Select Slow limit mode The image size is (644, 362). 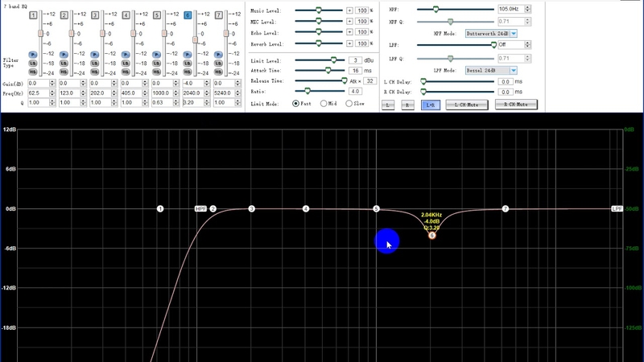(349, 104)
